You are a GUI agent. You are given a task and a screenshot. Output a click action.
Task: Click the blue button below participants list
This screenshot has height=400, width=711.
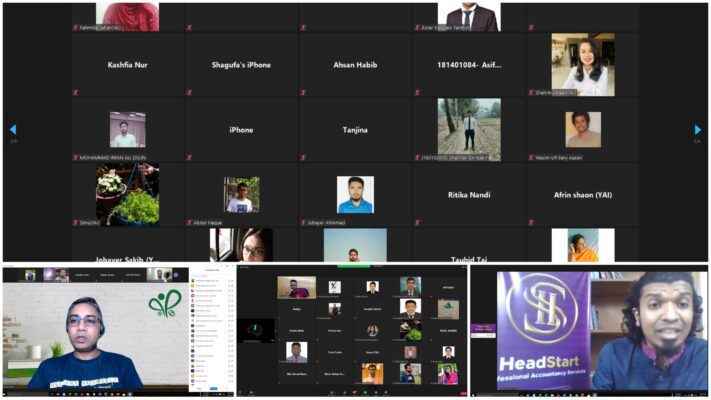click(214, 388)
